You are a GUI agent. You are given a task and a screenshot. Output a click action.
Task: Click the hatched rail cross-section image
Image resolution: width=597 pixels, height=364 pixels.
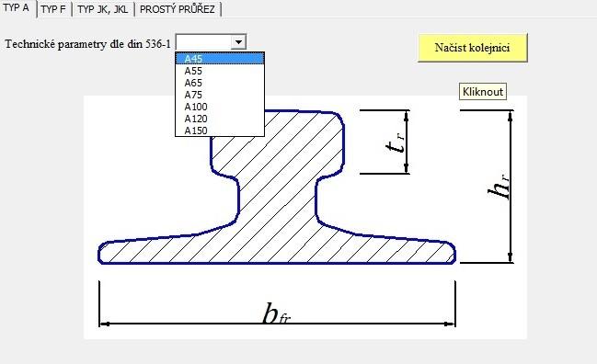click(277, 188)
